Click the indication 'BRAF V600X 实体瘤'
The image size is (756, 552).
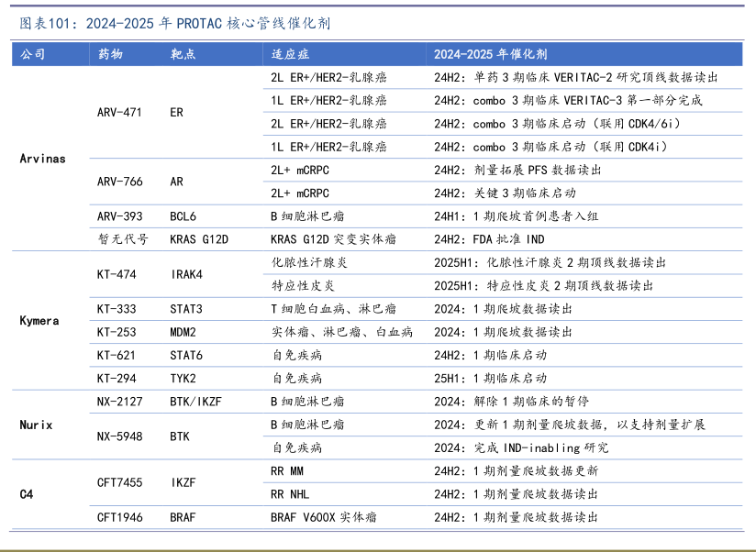(324, 517)
